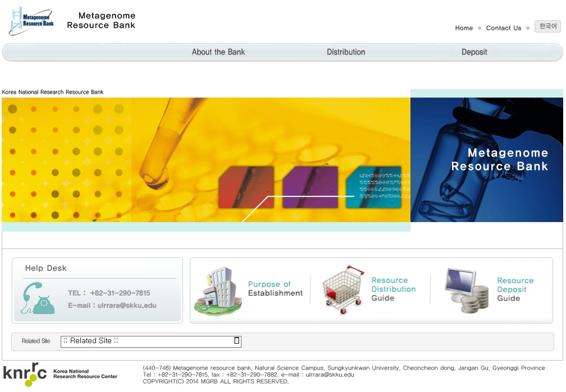Open the building icon for Purpose of Establishment
566x392 pixels.
[218, 292]
